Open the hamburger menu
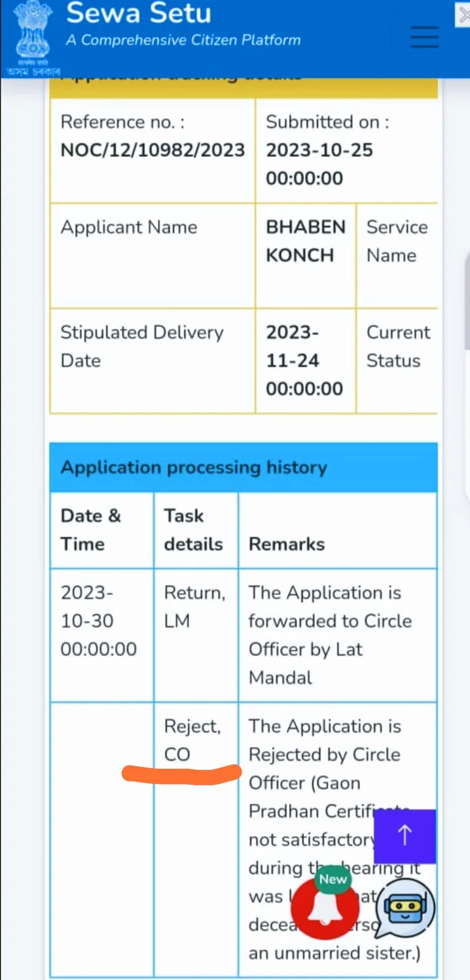 (x=424, y=37)
